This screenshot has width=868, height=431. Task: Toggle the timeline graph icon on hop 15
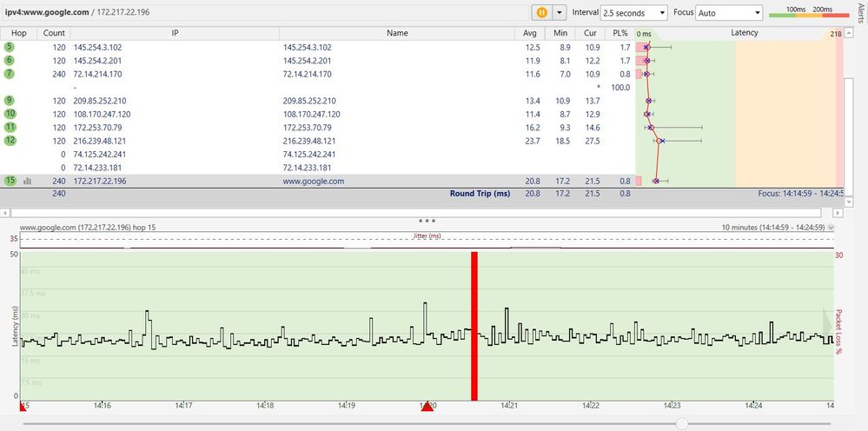[27, 181]
